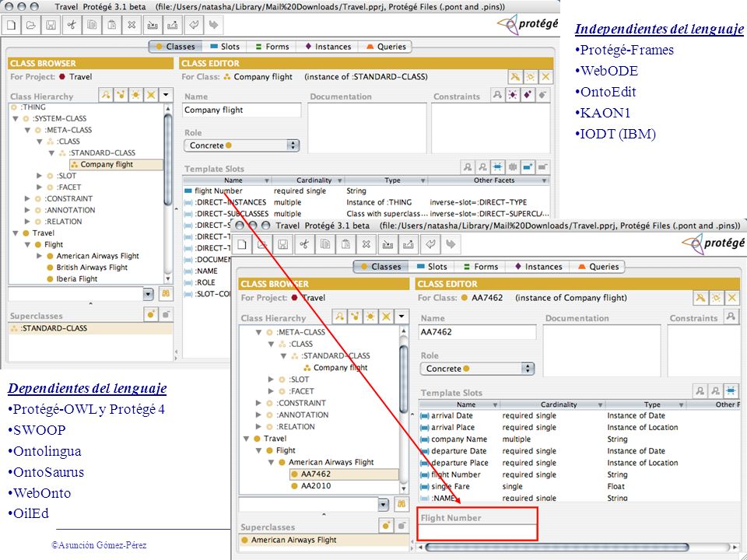747x560 pixels.
Task: Click the Paste clipboard icon in the front AA7462 window
Action: click(345, 244)
